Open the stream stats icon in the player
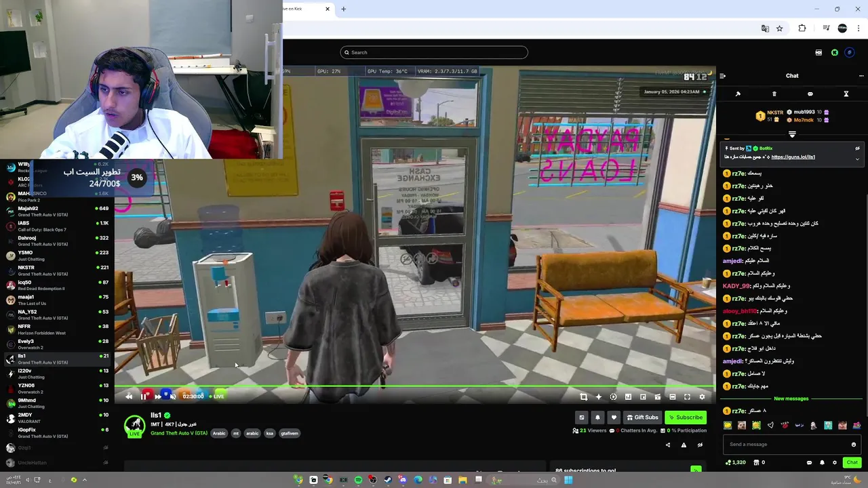 pos(628,397)
